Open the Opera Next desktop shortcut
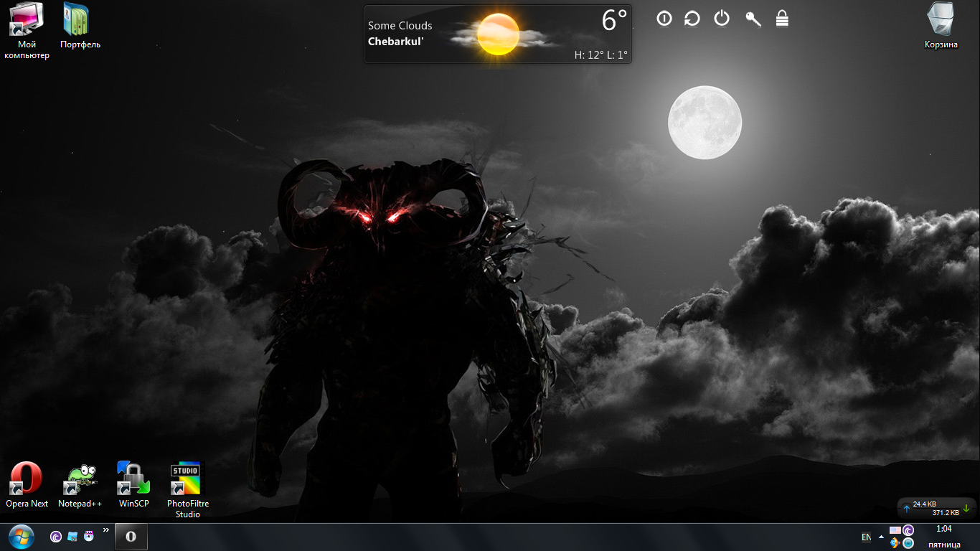Screen dimensions: 980x551 tap(27, 480)
